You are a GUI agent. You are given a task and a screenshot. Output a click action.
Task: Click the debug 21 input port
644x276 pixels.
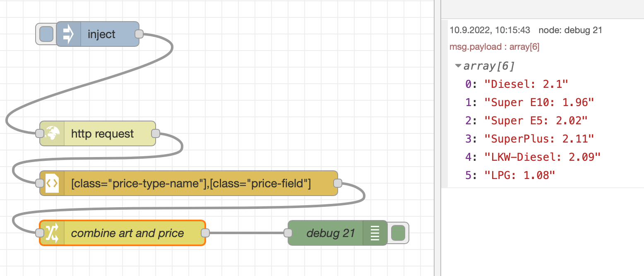coord(288,233)
